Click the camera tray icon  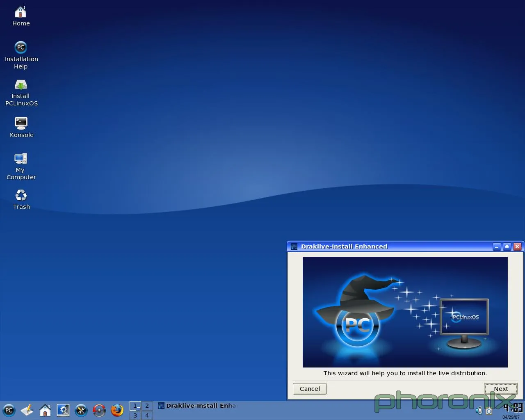point(489,411)
